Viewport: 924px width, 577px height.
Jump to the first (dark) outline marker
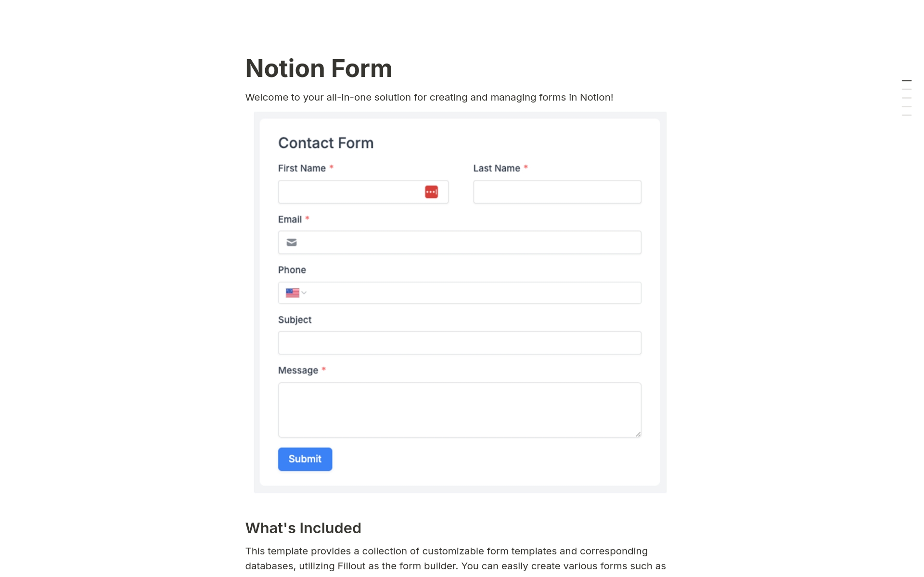pos(907,81)
